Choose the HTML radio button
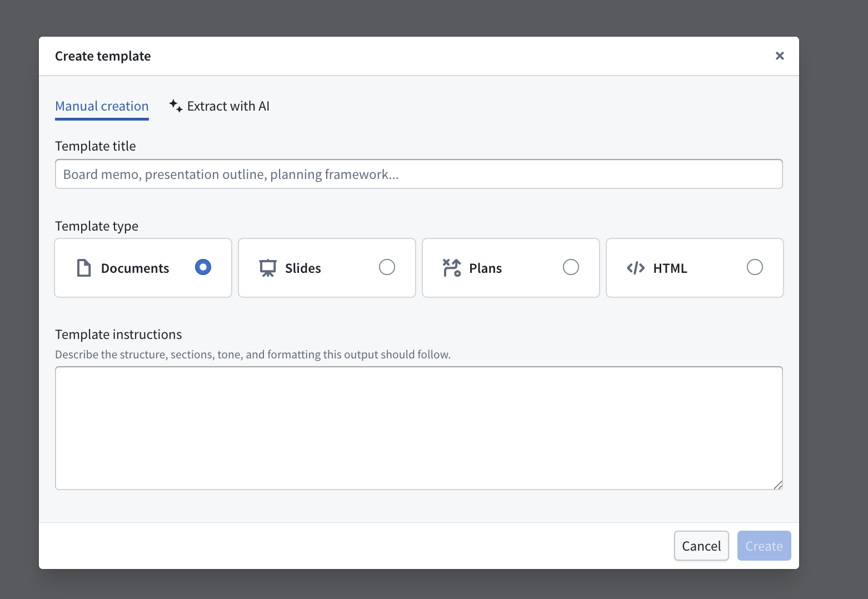The height and width of the screenshot is (599, 868). click(755, 267)
